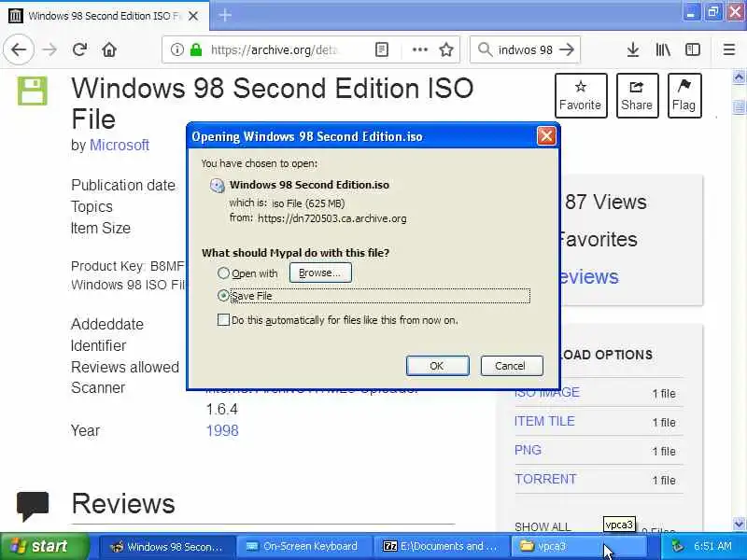Cancel the file opening dialog
The width and height of the screenshot is (747, 560).
tap(511, 366)
